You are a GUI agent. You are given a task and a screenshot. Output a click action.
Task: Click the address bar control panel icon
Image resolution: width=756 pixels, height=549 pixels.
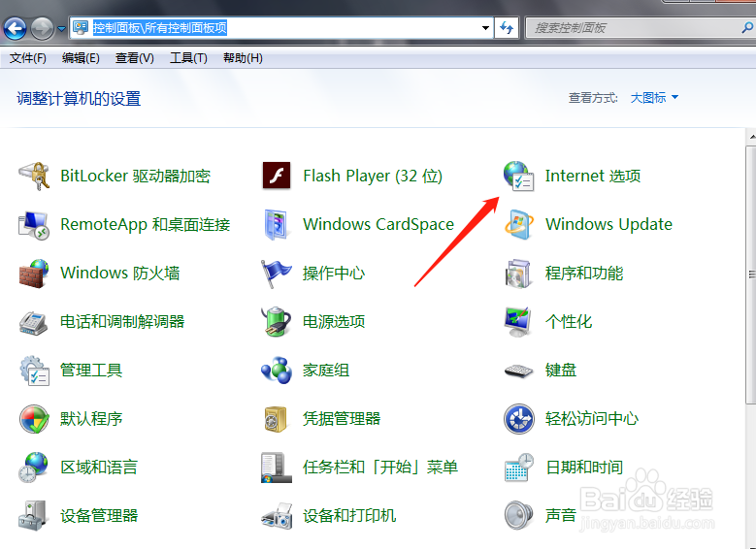pos(80,27)
